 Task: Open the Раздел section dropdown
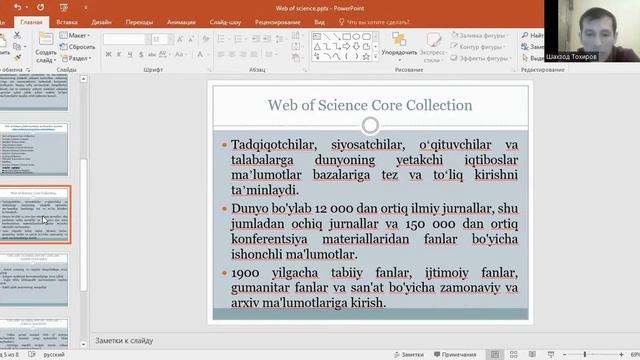pyautogui.click(x=76, y=58)
